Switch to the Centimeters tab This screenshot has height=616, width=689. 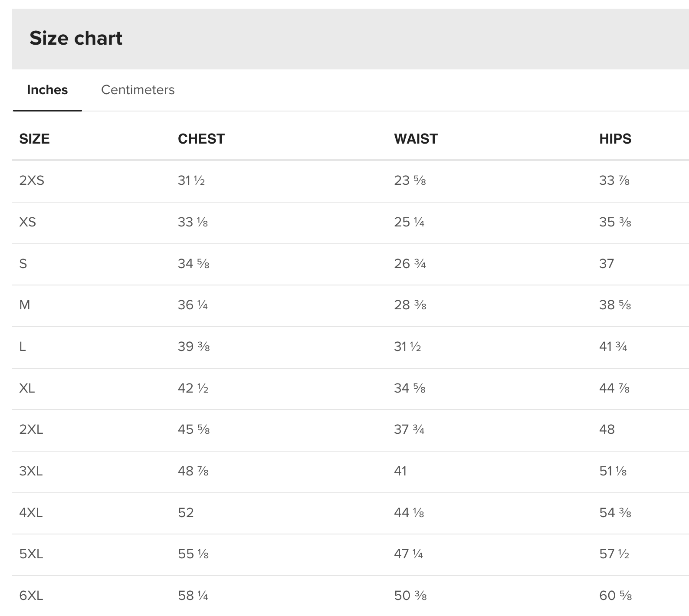click(x=138, y=90)
